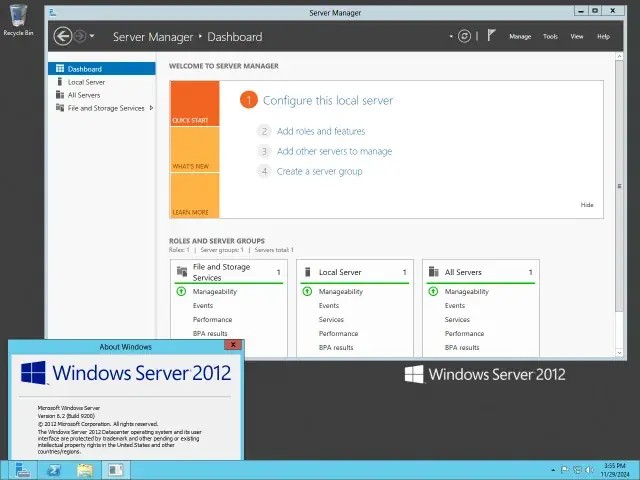The image size is (640, 480).
Task: Open Services in All Servers tile
Action: (457, 319)
